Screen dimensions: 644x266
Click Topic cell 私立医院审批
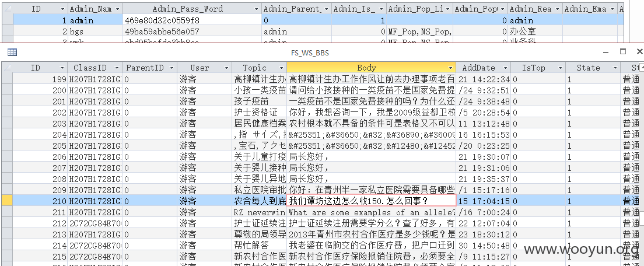(259, 190)
